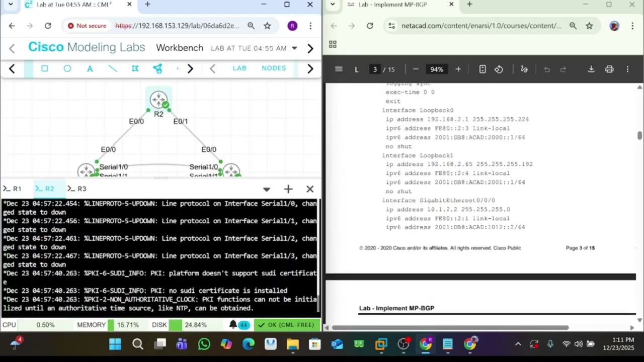This screenshot has width=644, height=362.
Task: Expand the lab title dropdown arrow
Action: (294, 48)
